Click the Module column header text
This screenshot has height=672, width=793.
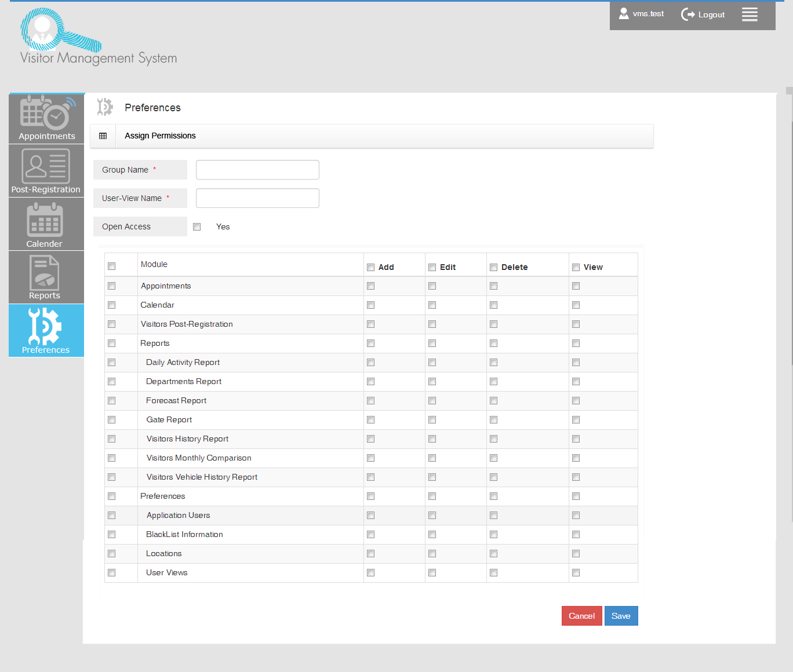click(154, 264)
